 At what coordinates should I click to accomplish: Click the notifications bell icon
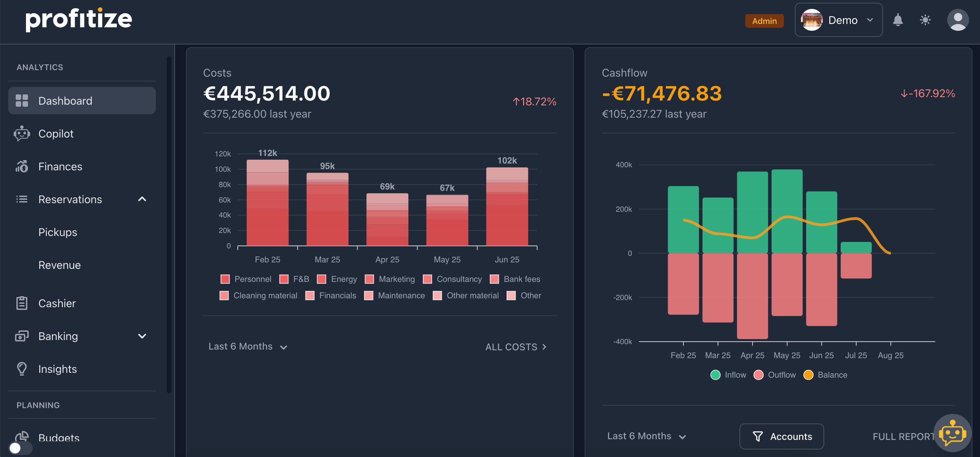click(x=897, y=20)
